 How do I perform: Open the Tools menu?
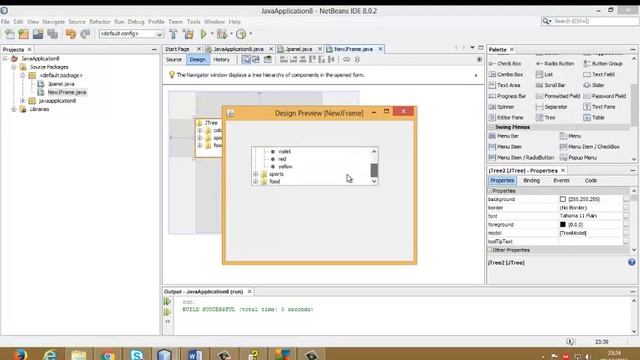193,22
